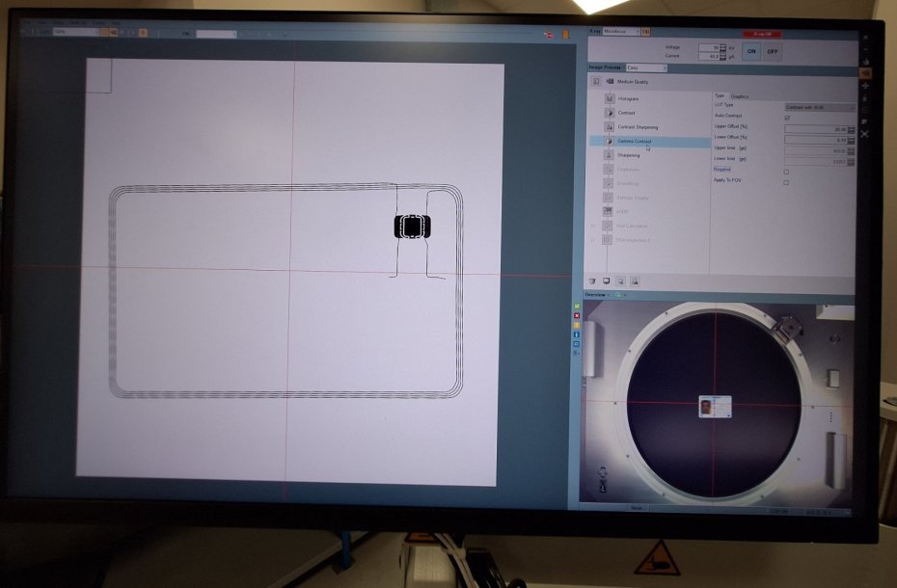Open the Image Process mode dropdown
897x588 pixels.
(x=646, y=67)
